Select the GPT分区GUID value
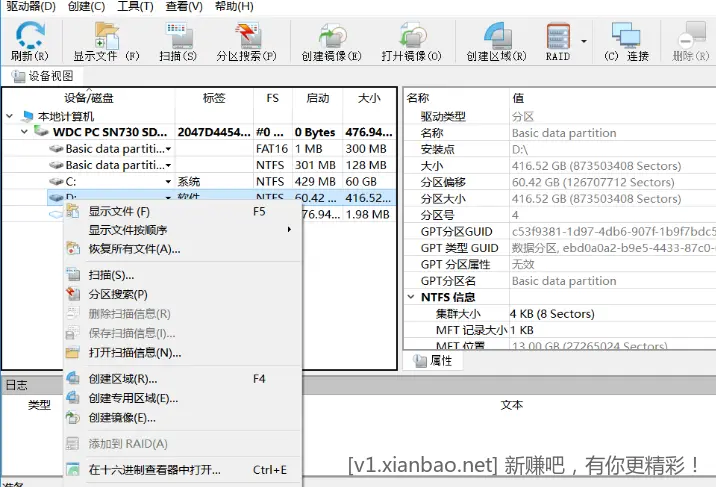 click(x=613, y=231)
